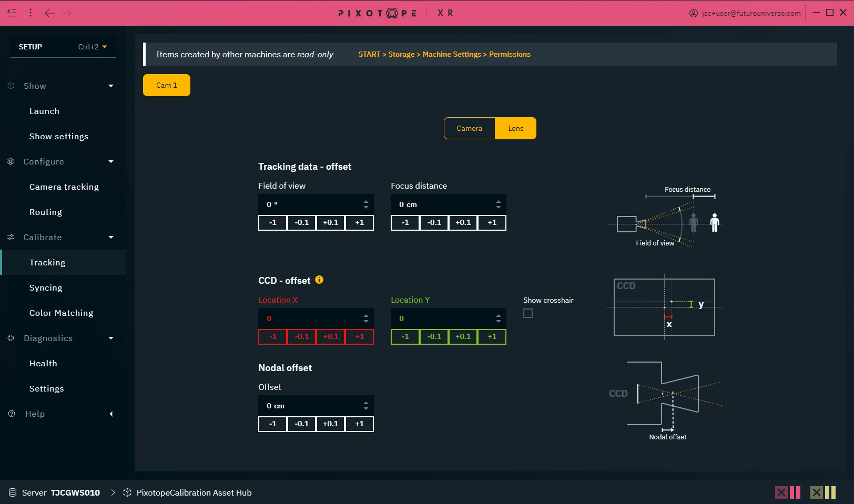The width and height of the screenshot is (854, 504).
Task: Click the PixotopeCalibration Asset Hub icon
Action: [127, 492]
